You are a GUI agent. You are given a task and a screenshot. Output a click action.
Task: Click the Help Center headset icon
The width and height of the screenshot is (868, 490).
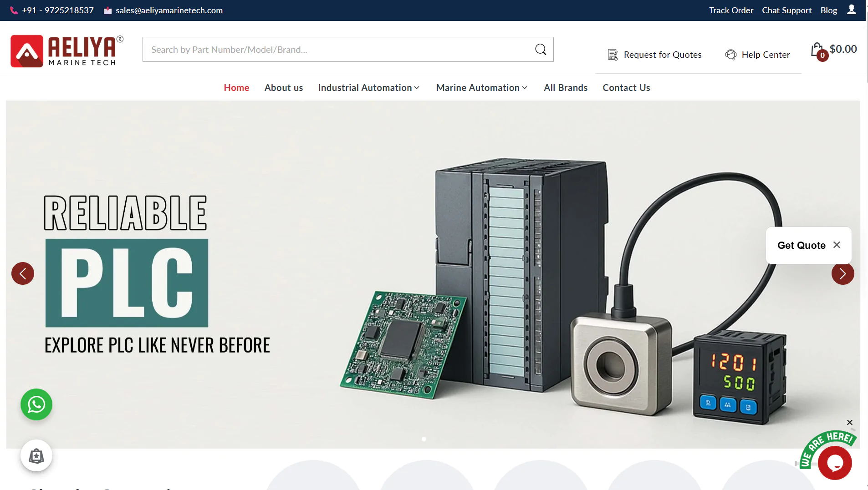pyautogui.click(x=731, y=54)
